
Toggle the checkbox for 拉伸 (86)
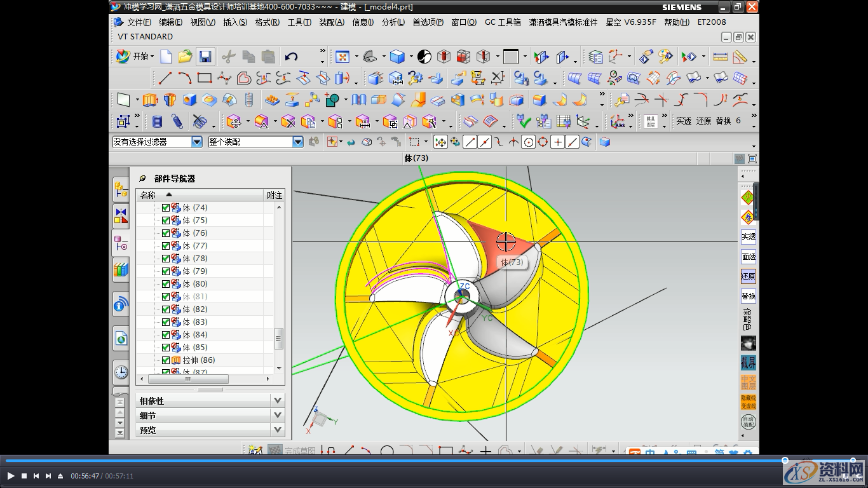coord(166,360)
